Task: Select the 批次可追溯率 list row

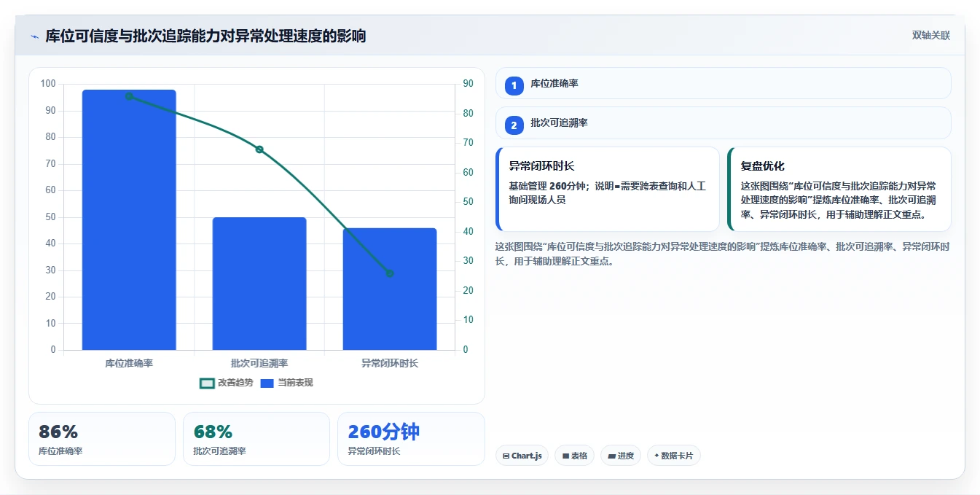Action: point(723,122)
